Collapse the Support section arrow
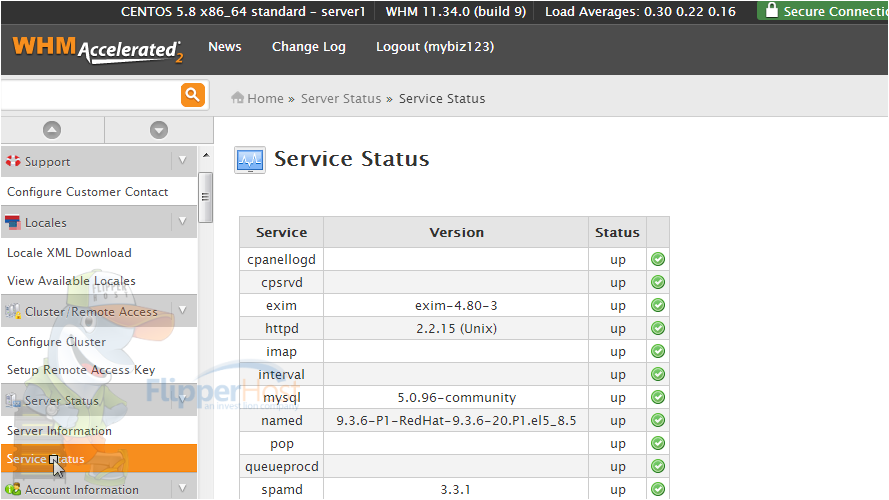889x500 pixels. pos(183,161)
